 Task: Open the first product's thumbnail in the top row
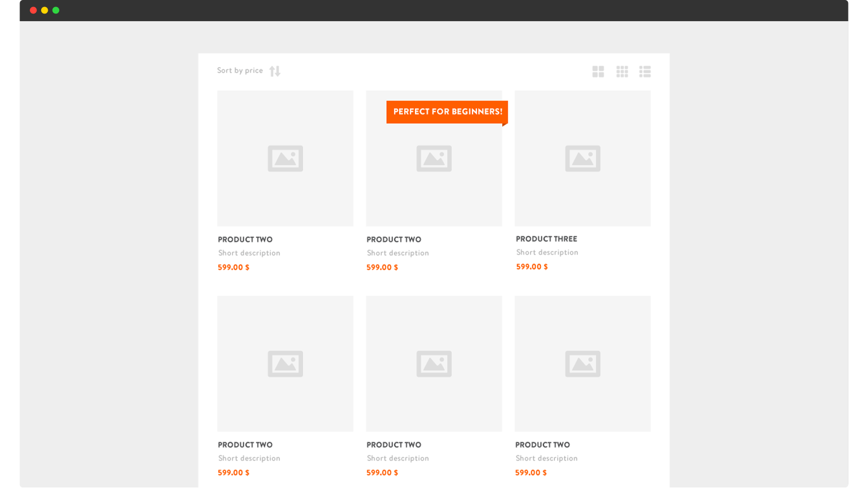tap(285, 158)
